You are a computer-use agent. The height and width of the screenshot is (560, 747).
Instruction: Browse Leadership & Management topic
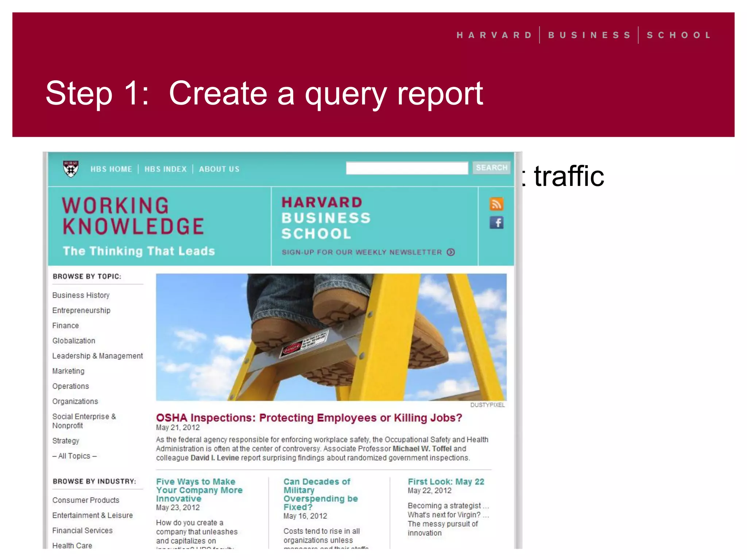pos(98,356)
